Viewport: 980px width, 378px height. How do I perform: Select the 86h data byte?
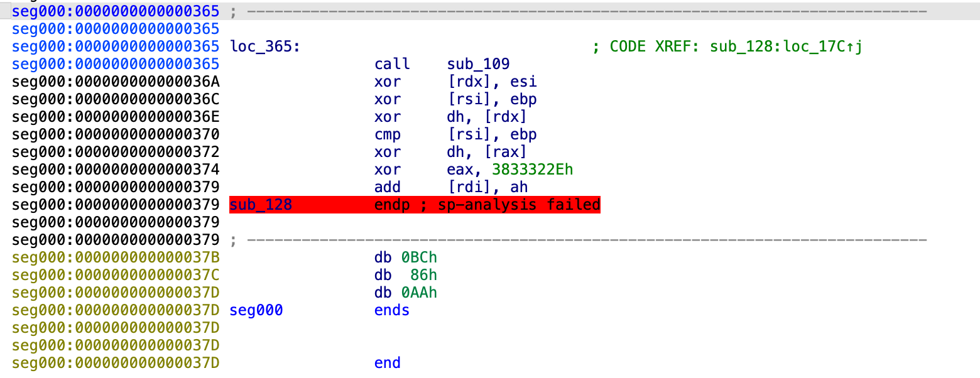423,275
